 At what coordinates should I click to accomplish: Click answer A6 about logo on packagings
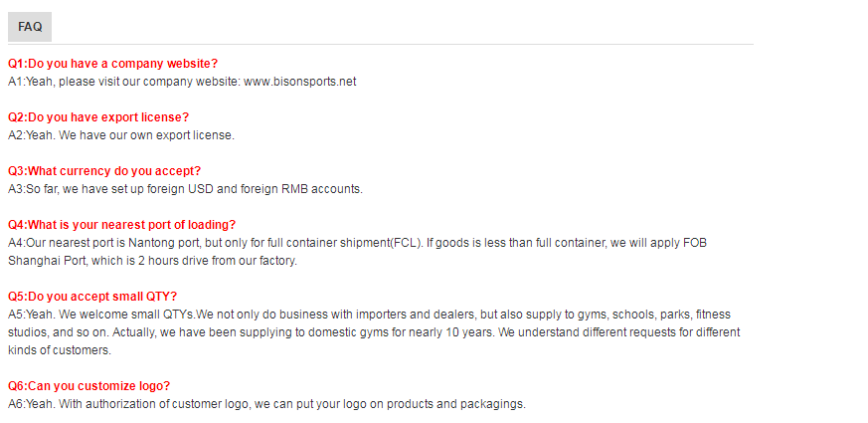coord(266,404)
